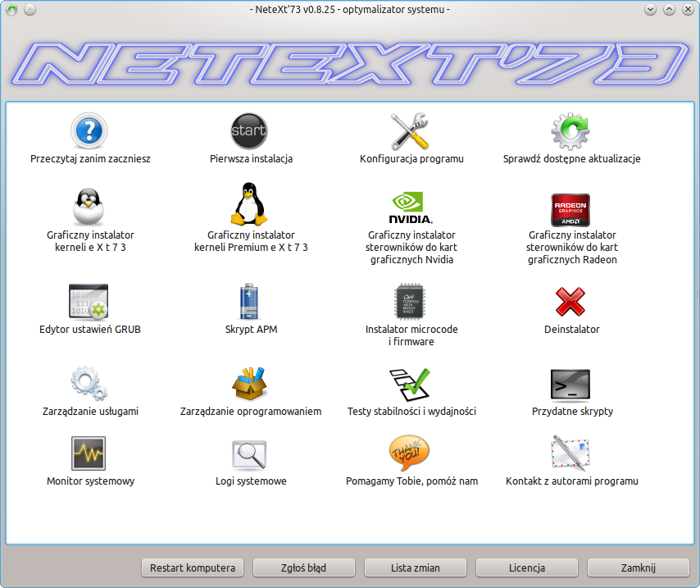Select 'Skrypt APM' label
700x588 pixels.
click(251, 330)
